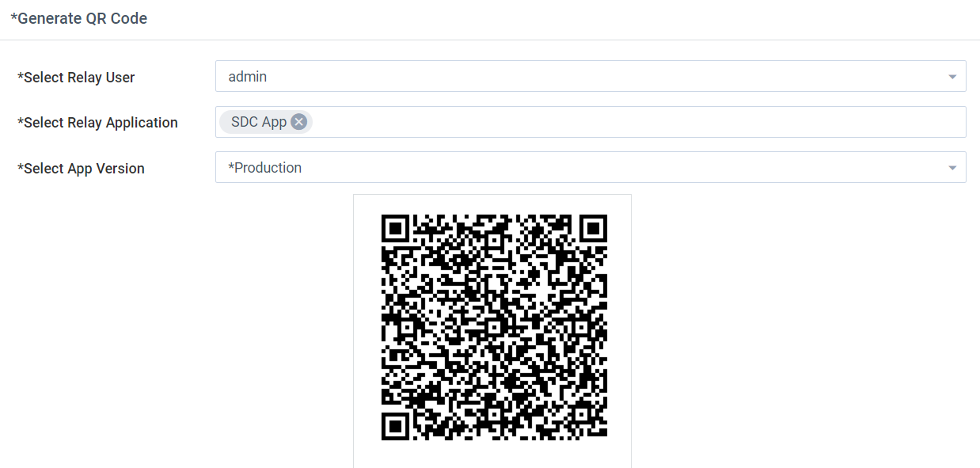Click the *Generate QR Code heading
The image size is (980, 468).
(x=78, y=18)
